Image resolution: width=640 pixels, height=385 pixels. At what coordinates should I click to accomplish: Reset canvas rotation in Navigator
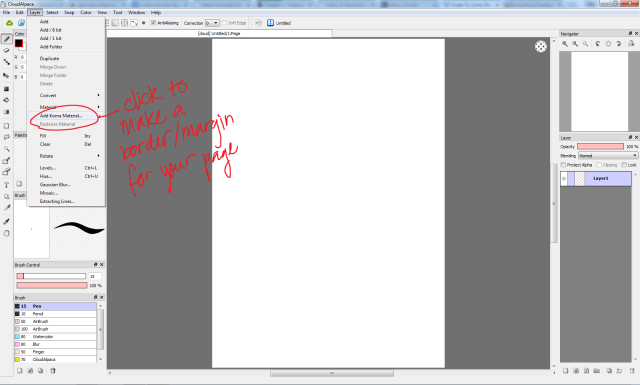pos(608,44)
